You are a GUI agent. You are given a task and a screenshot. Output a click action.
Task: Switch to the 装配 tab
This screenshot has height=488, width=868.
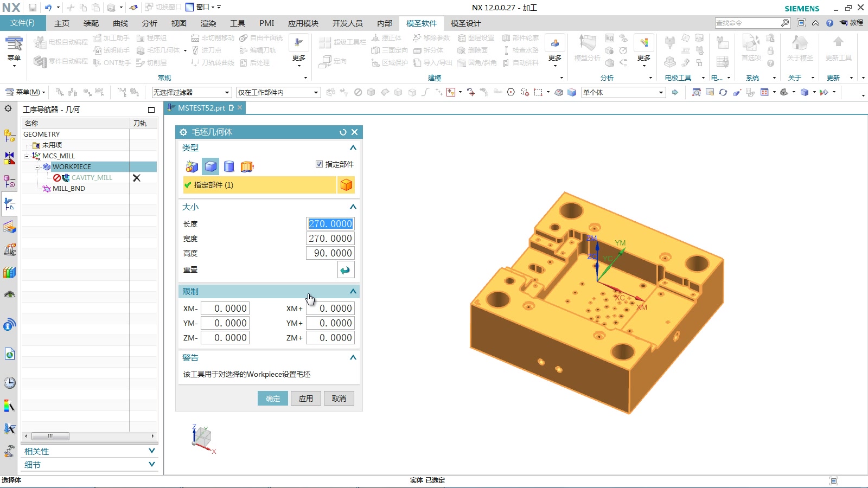(x=91, y=23)
